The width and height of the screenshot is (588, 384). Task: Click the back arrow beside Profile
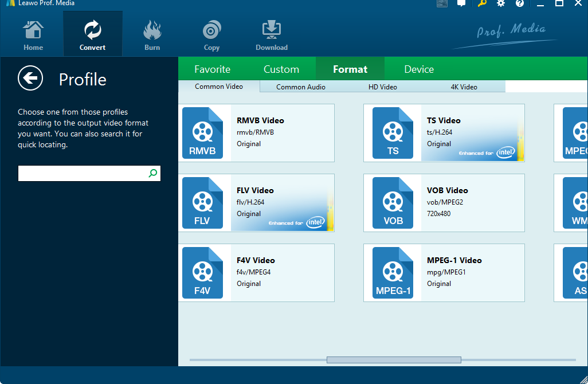point(30,78)
